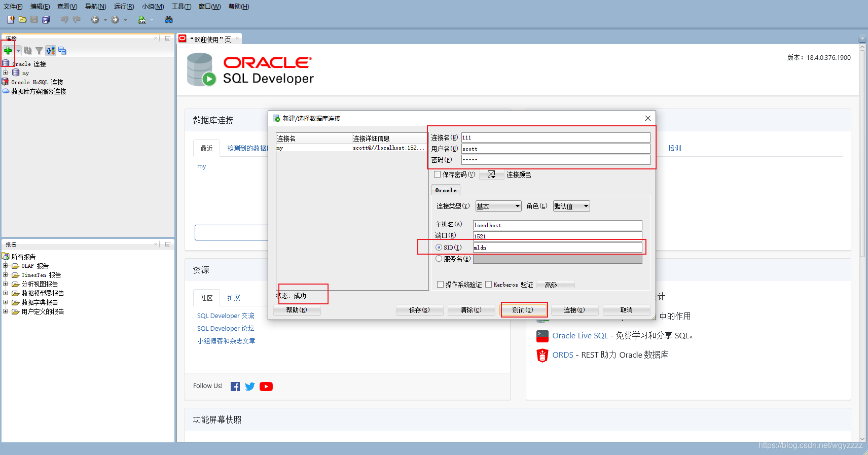The height and width of the screenshot is (455, 868).
Task: Expand the OLAP 报告 tree node
Action: pyautogui.click(x=6, y=266)
